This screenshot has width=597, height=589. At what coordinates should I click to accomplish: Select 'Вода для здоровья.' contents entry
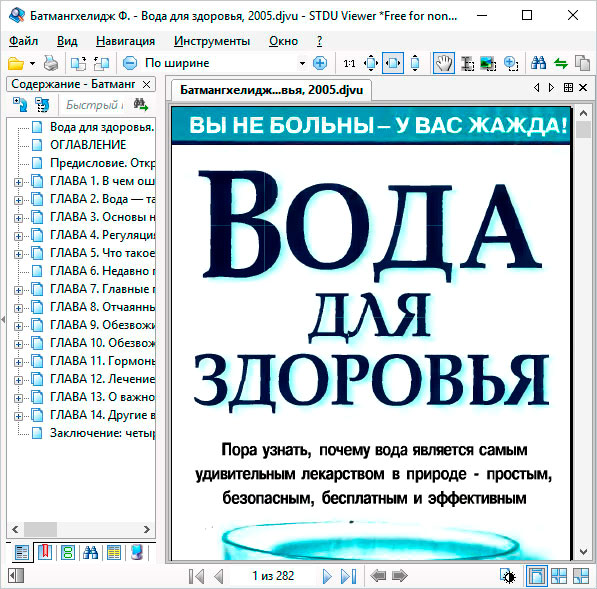[x=102, y=127]
